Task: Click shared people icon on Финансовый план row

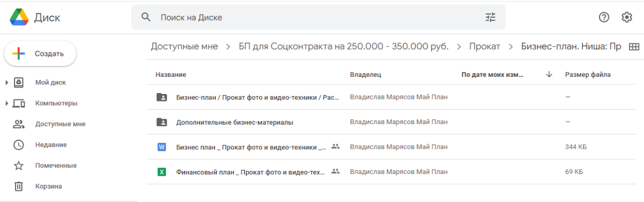Action: 336,171
